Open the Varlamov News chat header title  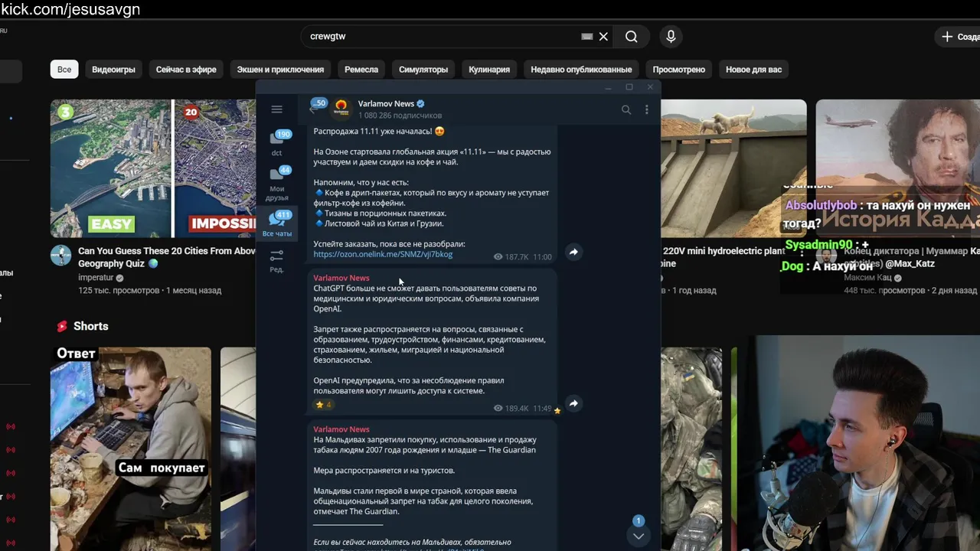386,103
